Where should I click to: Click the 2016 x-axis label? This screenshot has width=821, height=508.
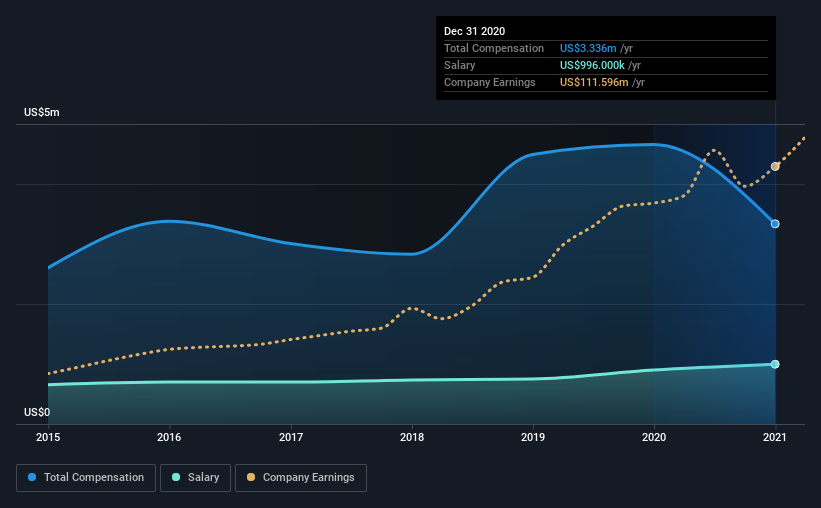[x=169, y=437]
